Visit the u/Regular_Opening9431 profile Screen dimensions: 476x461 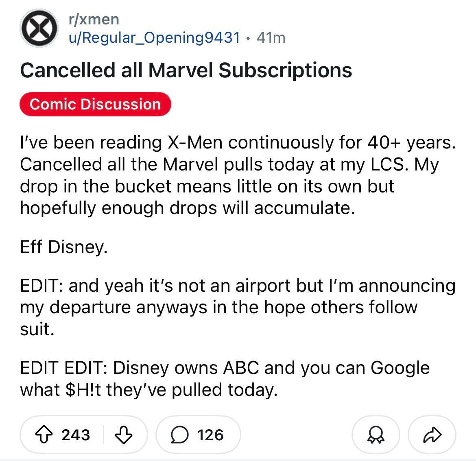[x=154, y=38]
